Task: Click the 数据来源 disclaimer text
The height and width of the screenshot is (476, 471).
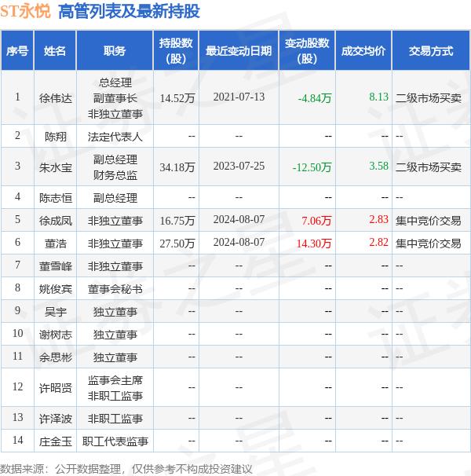Action: (x=126, y=469)
